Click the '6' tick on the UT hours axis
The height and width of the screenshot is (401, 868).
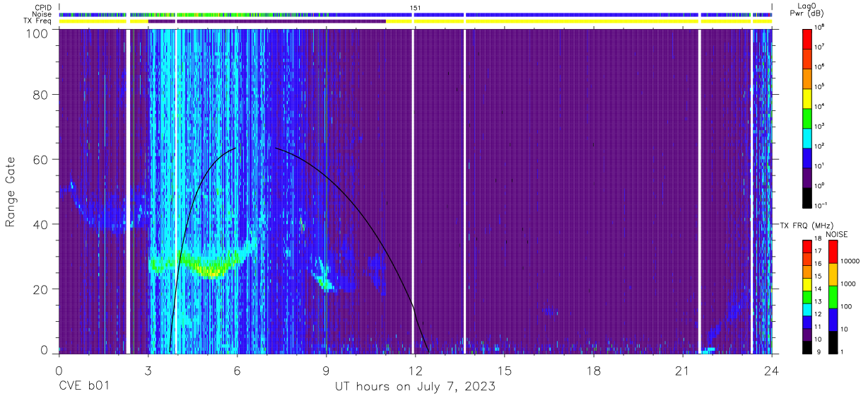point(237,370)
